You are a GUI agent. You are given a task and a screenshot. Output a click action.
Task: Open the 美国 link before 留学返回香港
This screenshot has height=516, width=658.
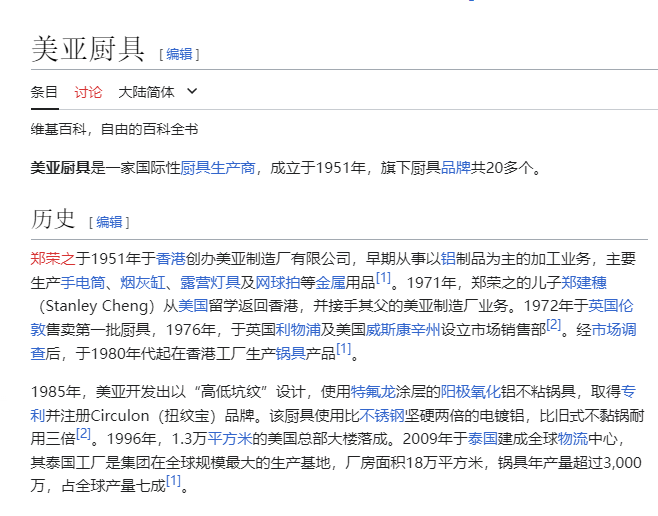(193, 306)
